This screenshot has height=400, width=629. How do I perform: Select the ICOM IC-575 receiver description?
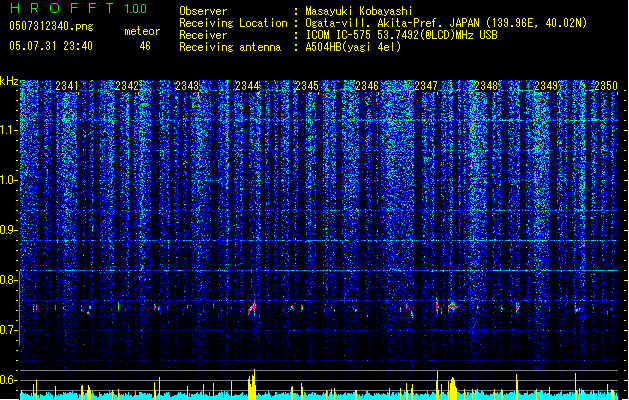click(x=401, y=35)
